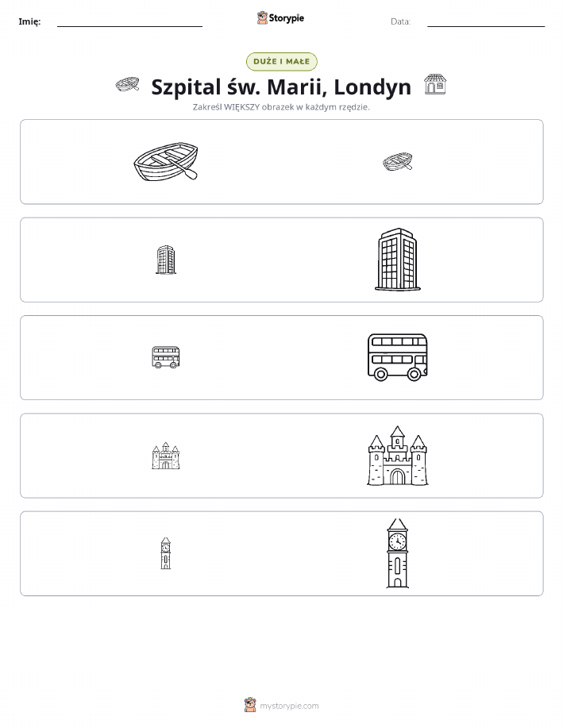Circle the large castle picture
Viewport: 563px width, 728px height.
(398, 456)
